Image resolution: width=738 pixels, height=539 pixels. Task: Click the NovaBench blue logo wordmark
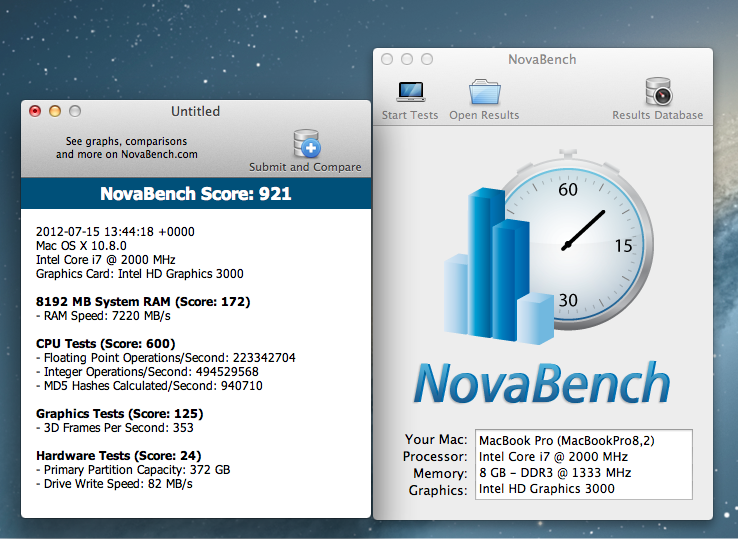tap(542, 383)
